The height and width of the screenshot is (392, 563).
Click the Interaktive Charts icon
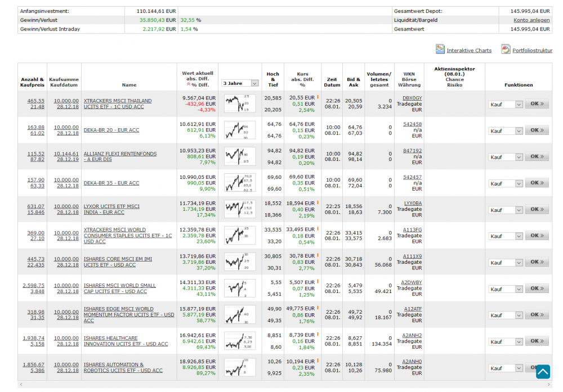pyautogui.click(x=440, y=49)
